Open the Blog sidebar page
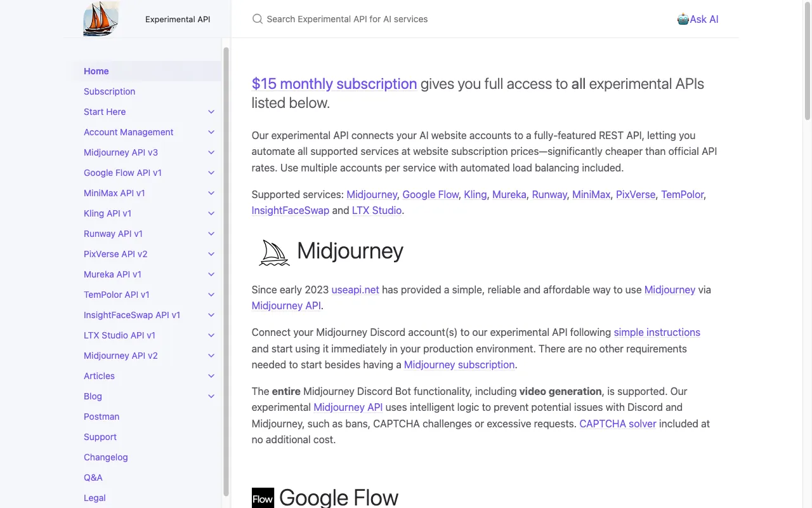 pos(93,396)
